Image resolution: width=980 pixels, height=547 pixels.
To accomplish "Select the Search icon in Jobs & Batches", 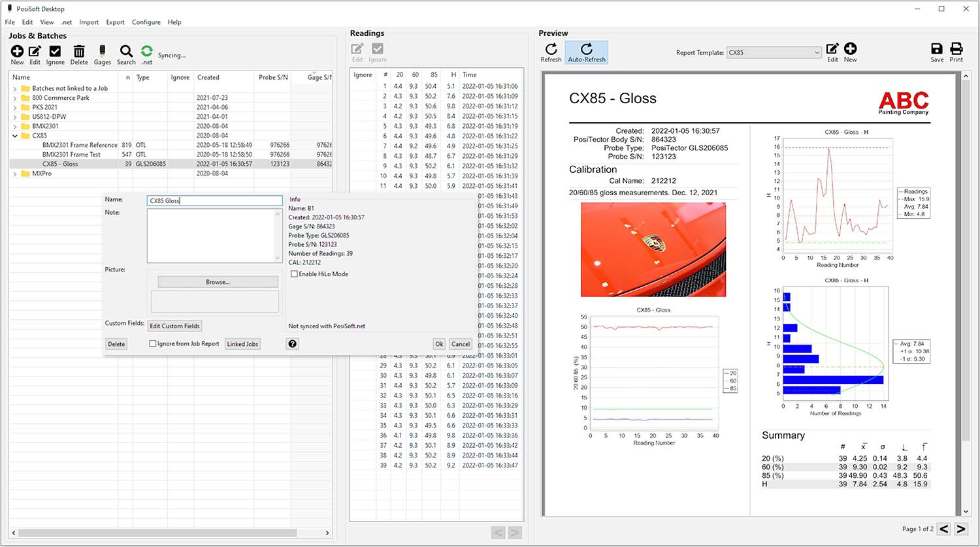I will tap(125, 52).
